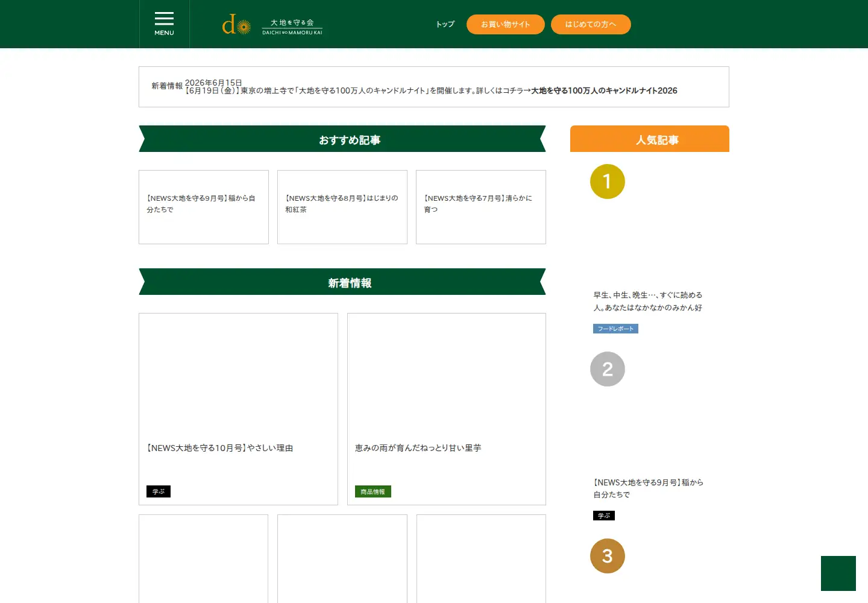This screenshot has height=603, width=868.
Task: Click the 学ぶ tag in the popular sidebar
Action: (604, 516)
